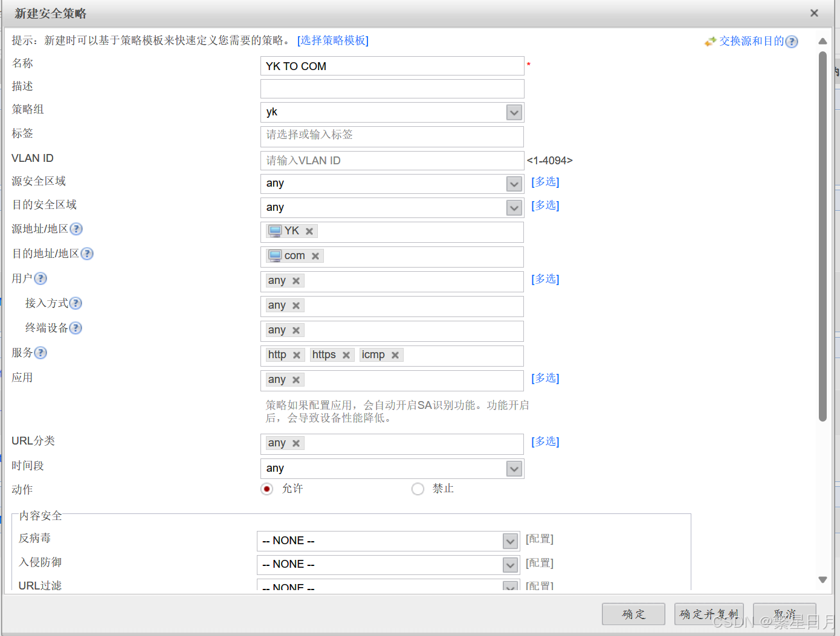The width and height of the screenshot is (840, 636).
Task: Click the swap arrows icon 交换源和目的
Action: 710,41
